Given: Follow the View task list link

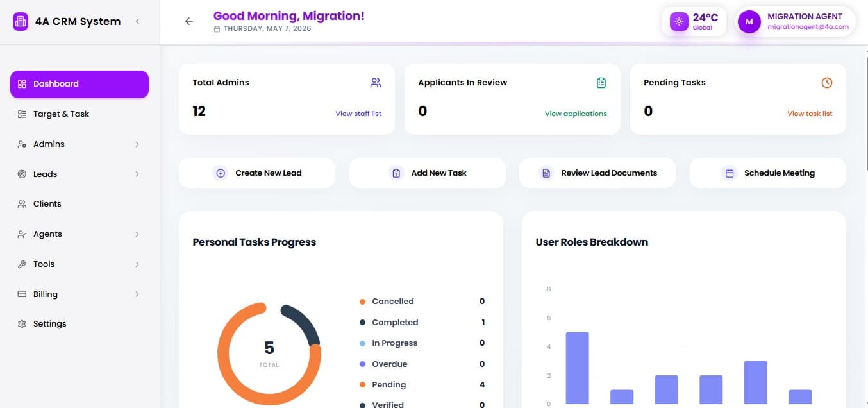Looking at the screenshot, I should pos(810,114).
